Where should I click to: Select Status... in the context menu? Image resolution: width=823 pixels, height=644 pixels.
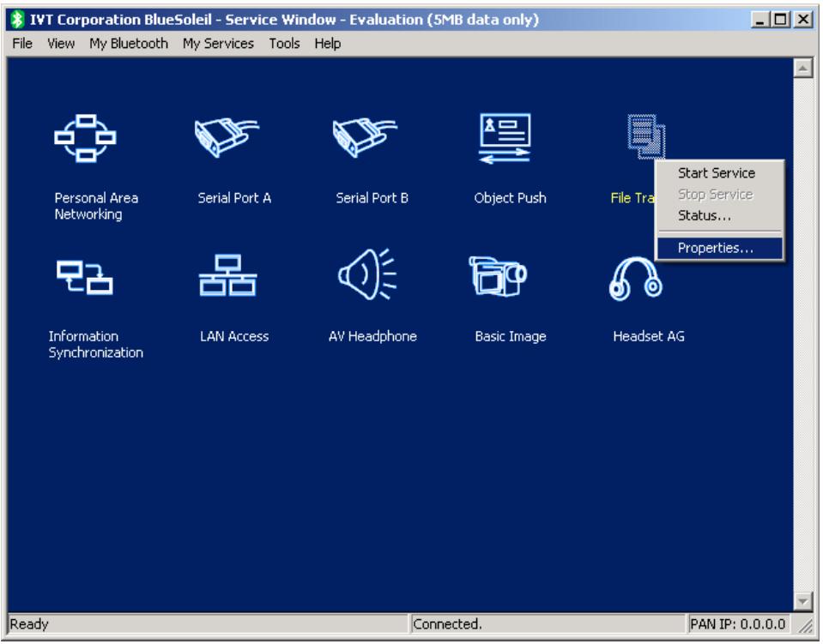pyautogui.click(x=719, y=215)
